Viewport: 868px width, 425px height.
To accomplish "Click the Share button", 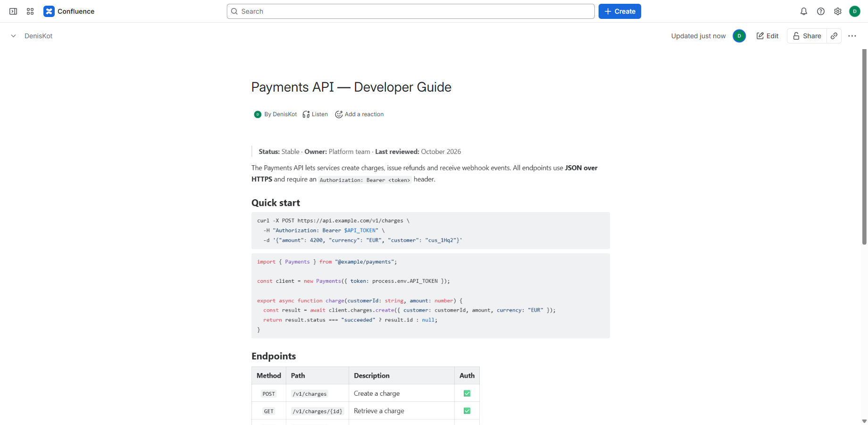I will (x=807, y=36).
